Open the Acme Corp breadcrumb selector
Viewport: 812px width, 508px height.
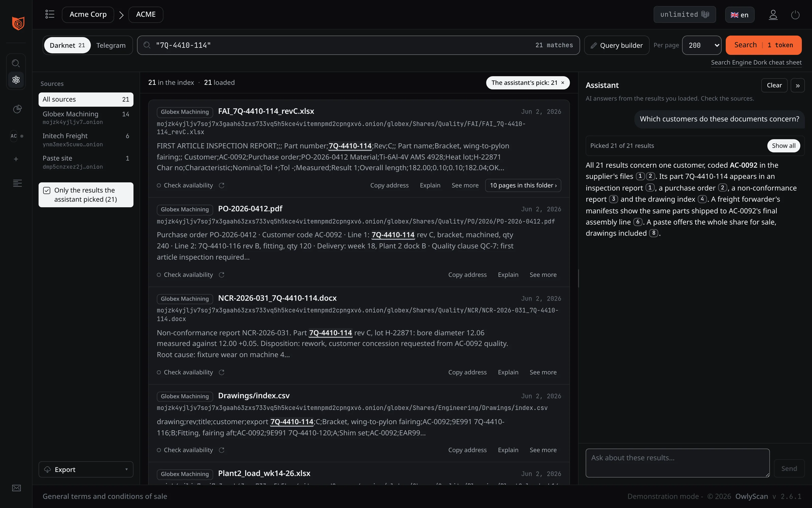[88, 14]
